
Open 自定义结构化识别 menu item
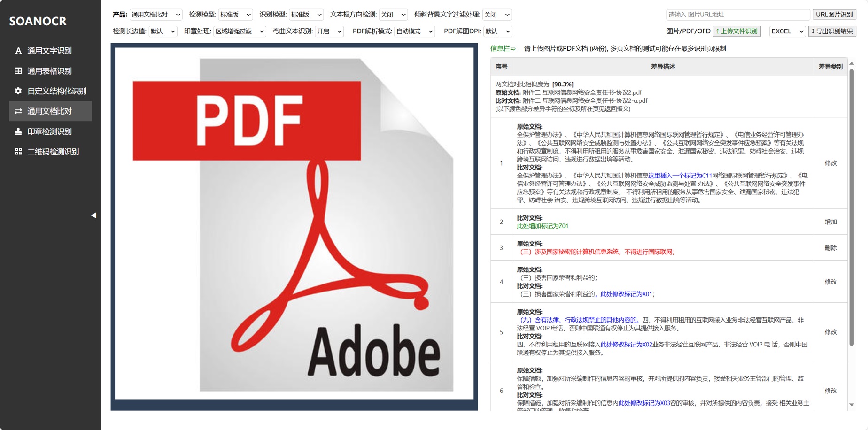[x=50, y=91]
